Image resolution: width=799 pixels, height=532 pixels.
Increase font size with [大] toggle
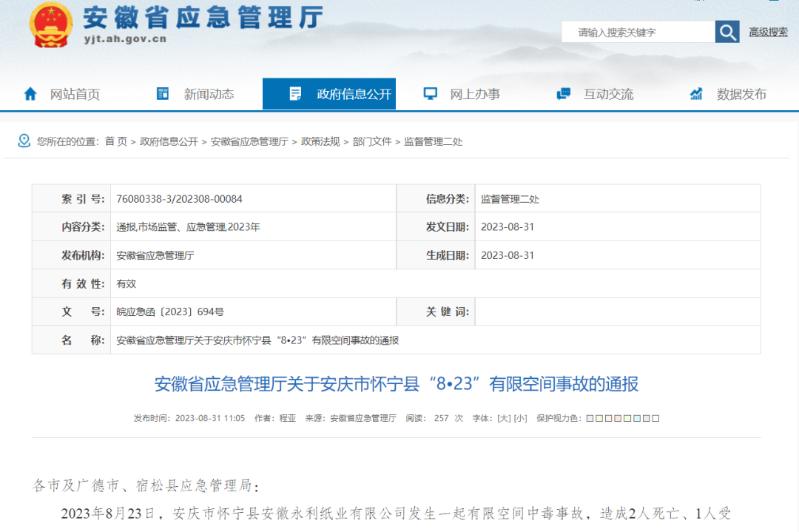(x=504, y=418)
